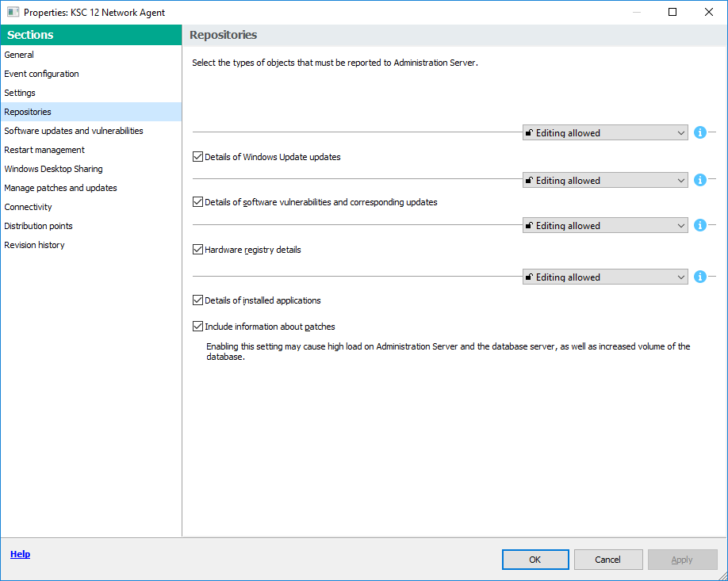Expand lock dropdown above software vulnerabilities option
Image resolution: width=728 pixels, height=581 pixels.
pos(604,181)
